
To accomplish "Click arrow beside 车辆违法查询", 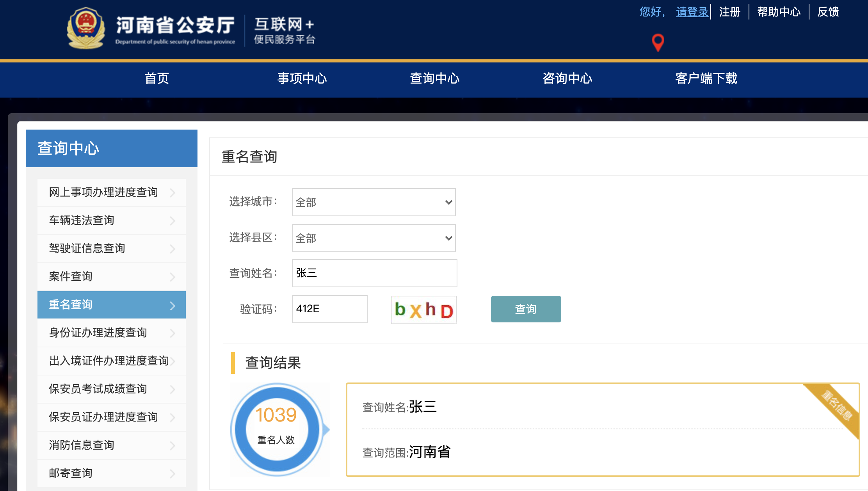I will (x=173, y=221).
